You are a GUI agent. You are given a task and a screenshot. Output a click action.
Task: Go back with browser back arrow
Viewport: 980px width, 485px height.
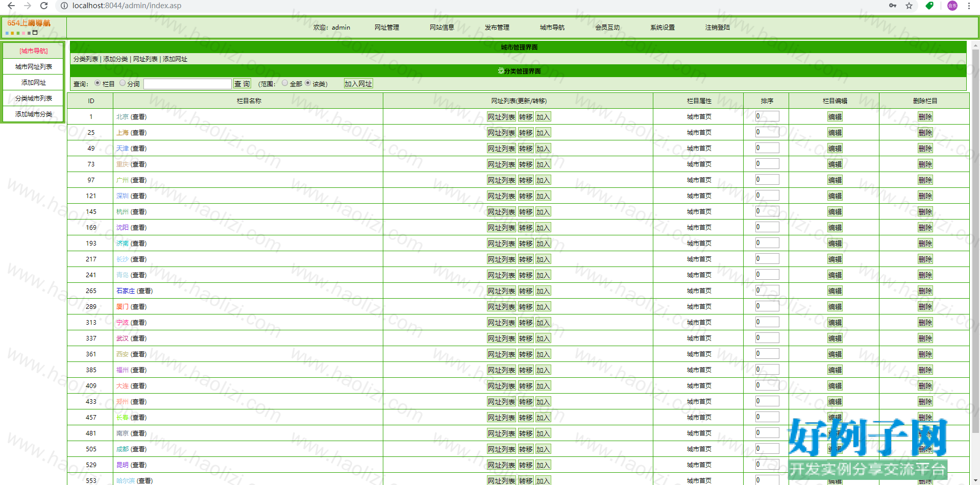pyautogui.click(x=11, y=6)
